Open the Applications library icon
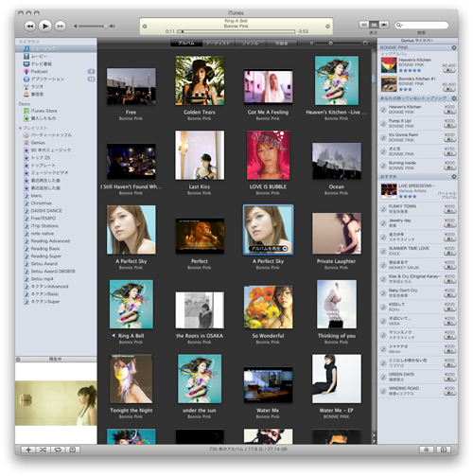This screenshot has width=473, height=476. pos(26,79)
